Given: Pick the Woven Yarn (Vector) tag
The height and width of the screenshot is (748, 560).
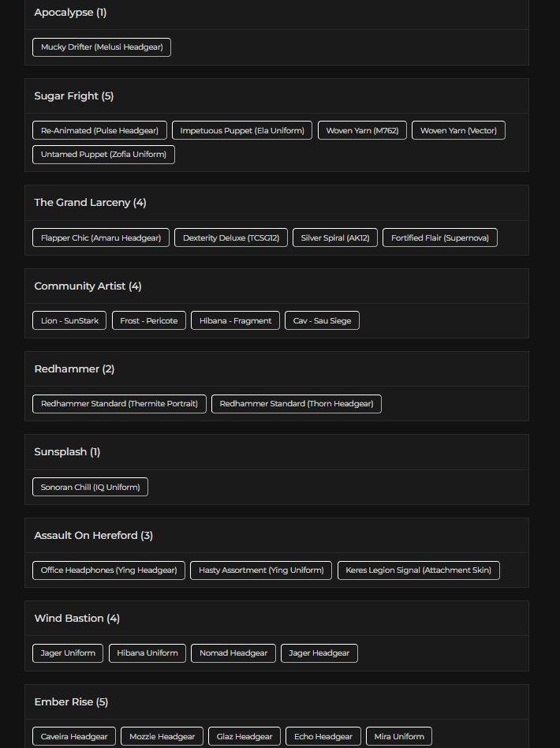Looking at the screenshot, I should point(458,130).
